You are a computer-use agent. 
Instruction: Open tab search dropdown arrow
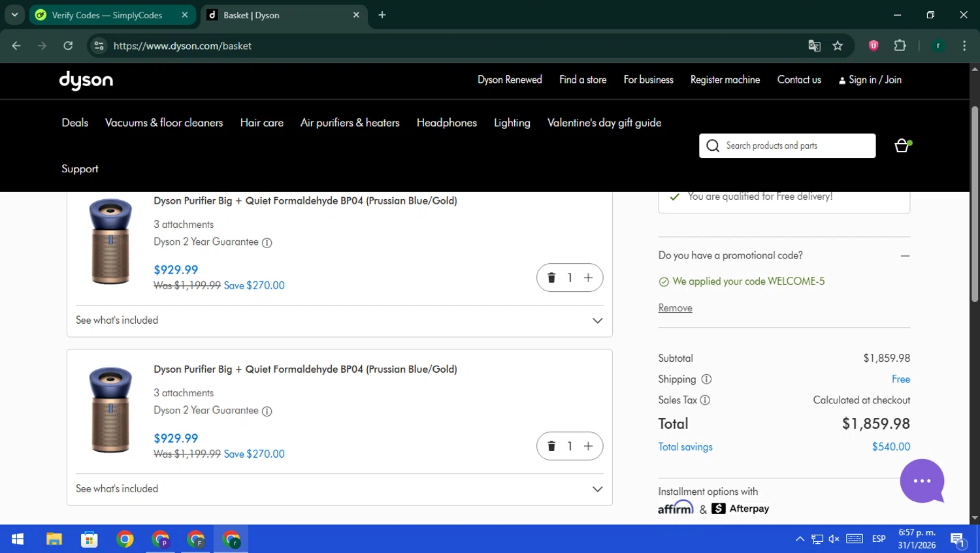(x=14, y=15)
